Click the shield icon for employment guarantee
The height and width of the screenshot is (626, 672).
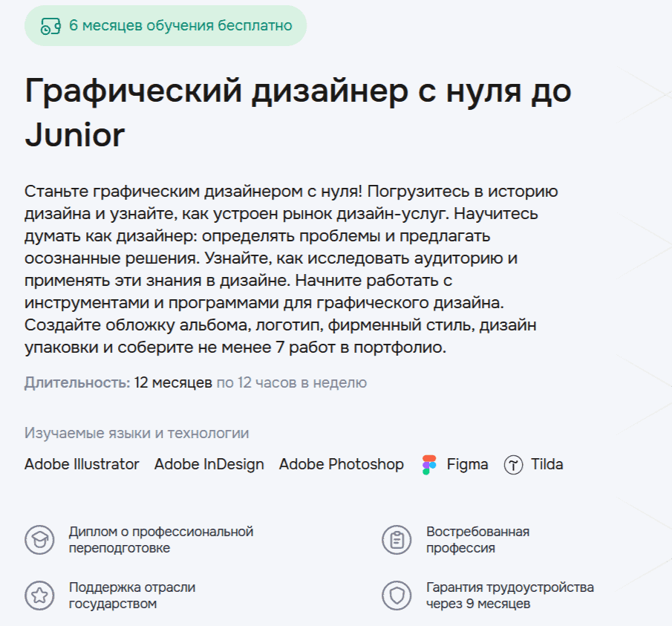(397, 596)
